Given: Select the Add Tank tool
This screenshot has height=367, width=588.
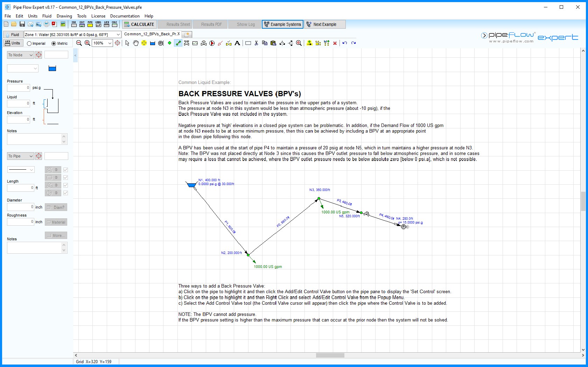Looking at the screenshot, I should (x=153, y=43).
